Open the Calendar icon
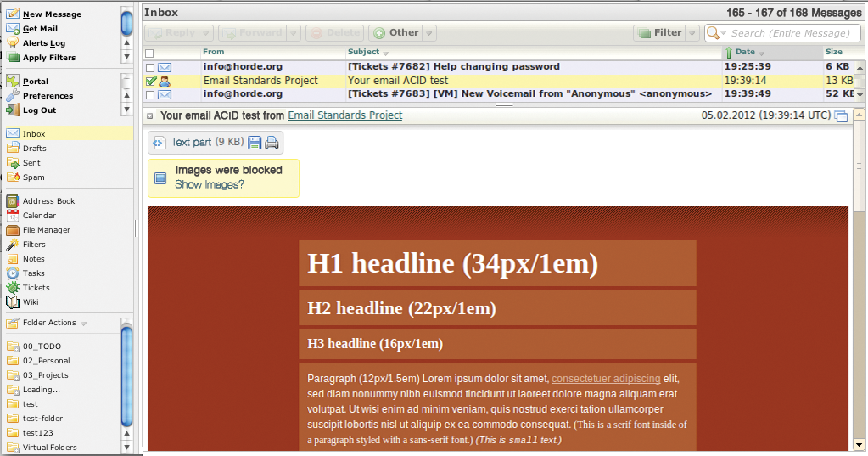The width and height of the screenshot is (868, 456). [13, 215]
